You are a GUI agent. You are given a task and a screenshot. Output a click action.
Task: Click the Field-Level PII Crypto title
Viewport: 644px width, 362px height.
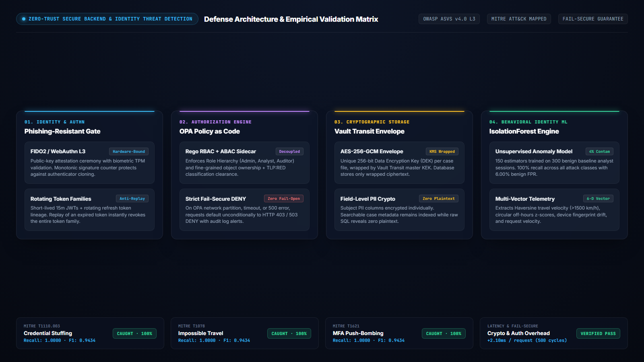click(368, 199)
